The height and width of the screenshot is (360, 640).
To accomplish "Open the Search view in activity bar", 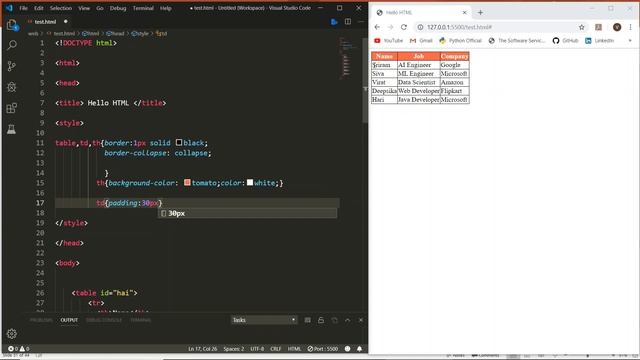I will click(12, 45).
